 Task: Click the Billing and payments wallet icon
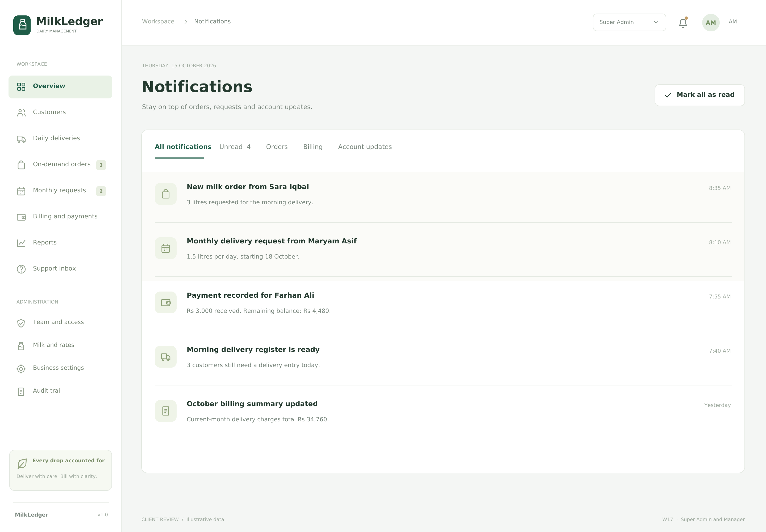(21, 217)
